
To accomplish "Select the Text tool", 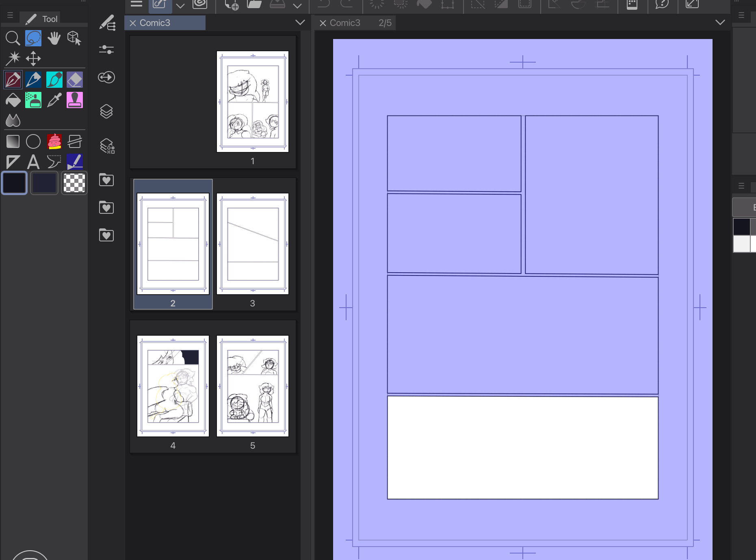I will click(33, 162).
